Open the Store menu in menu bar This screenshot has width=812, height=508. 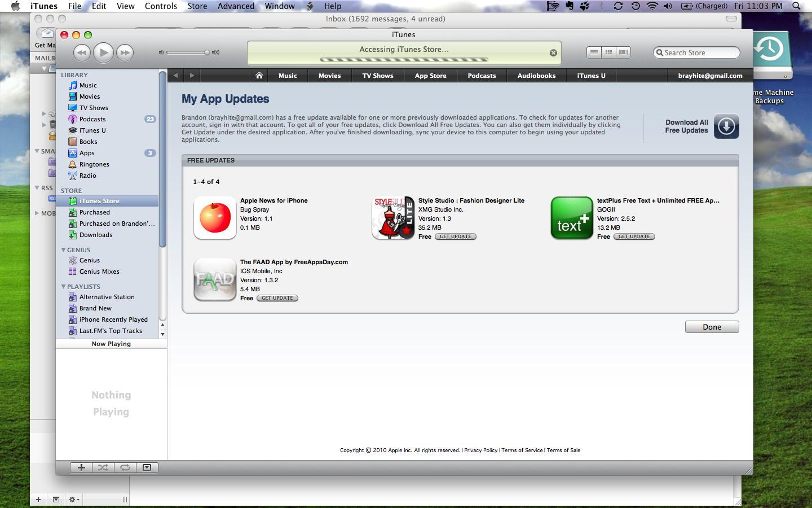[x=197, y=6]
